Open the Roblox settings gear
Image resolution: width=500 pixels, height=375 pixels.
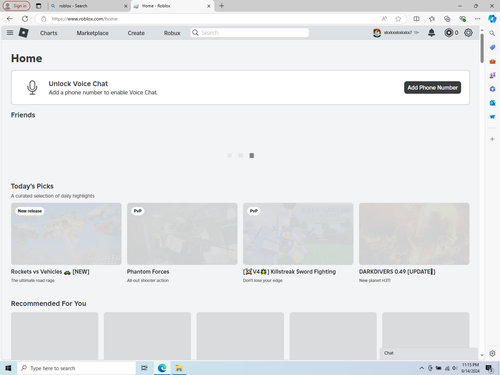point(468,33)
